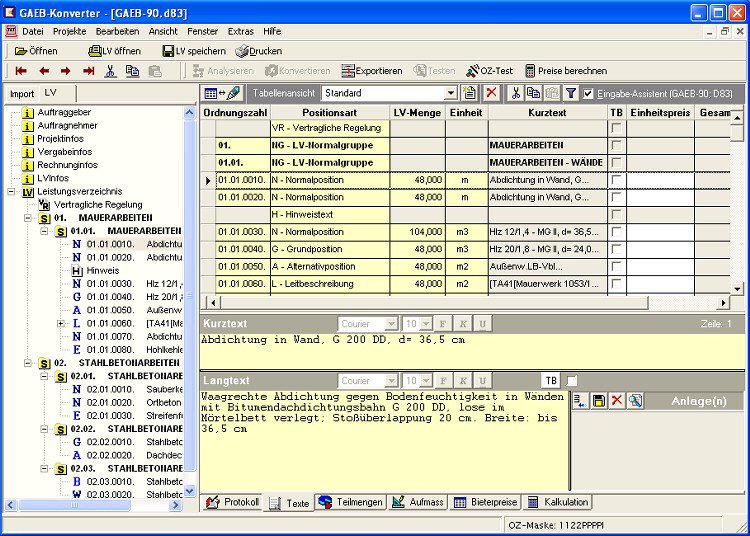Run the OZ-Test tool
The height and width of the screenshot is (536, 750).
(489, 71)
